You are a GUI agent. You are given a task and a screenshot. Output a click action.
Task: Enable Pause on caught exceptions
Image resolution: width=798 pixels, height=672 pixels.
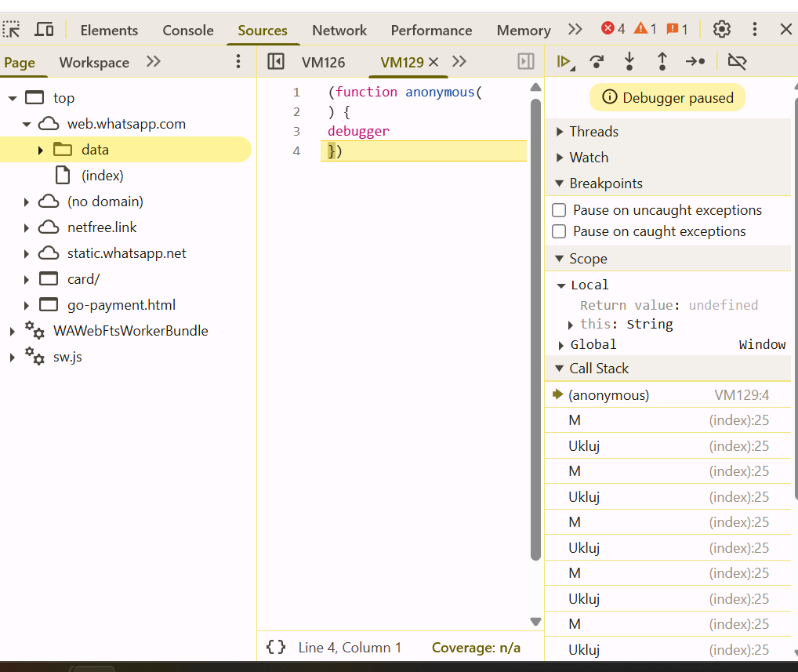click(560, 231)
